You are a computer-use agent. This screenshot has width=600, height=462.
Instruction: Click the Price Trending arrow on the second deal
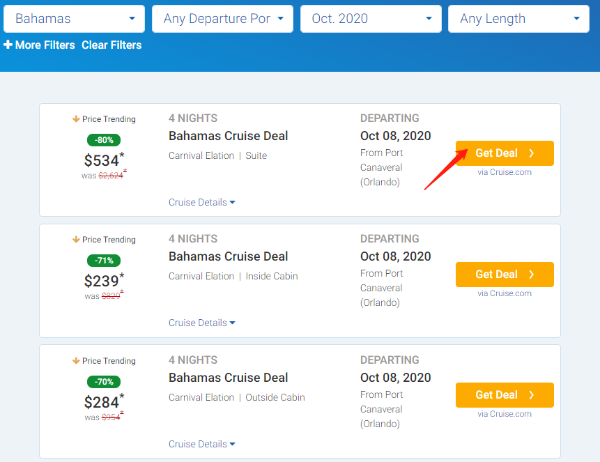(76, 240)
